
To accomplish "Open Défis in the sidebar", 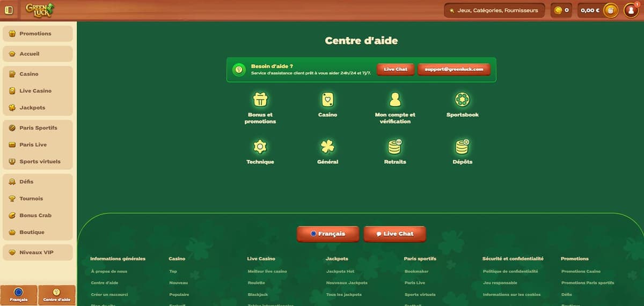I will pyautogui.click(x=38, y=182).
